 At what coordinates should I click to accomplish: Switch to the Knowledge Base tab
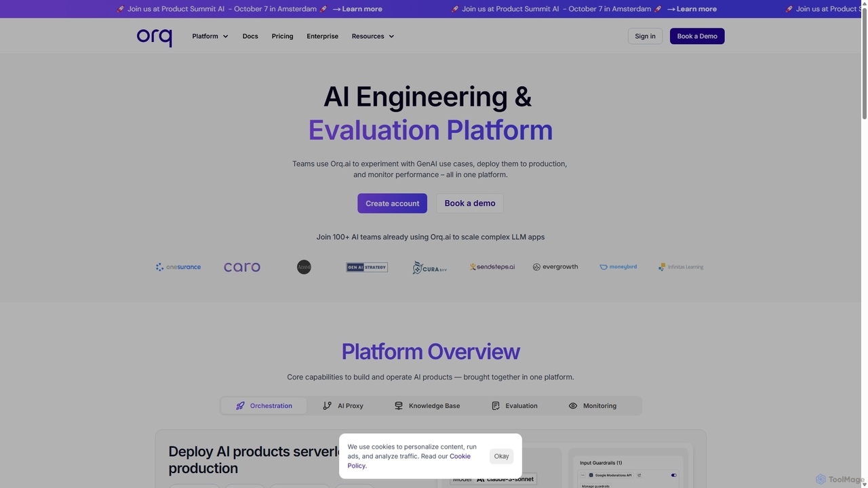click(427, 406)
